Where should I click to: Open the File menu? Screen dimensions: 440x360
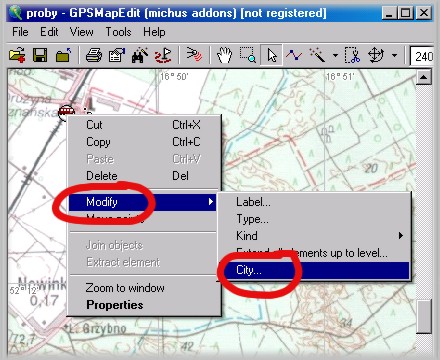click(20, 32)
